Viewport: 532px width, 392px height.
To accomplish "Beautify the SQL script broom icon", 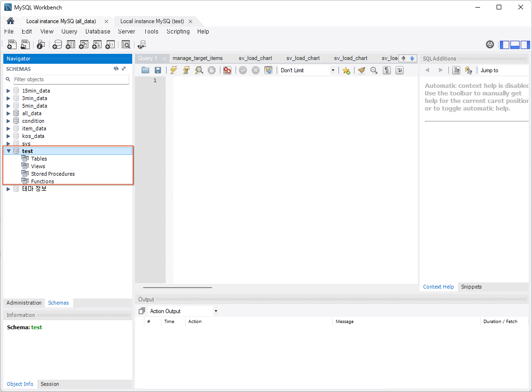I will [361, 70].
